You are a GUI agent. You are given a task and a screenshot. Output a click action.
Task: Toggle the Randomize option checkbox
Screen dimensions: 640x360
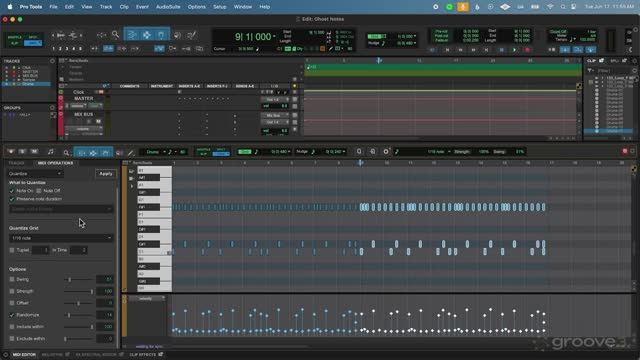(12, 315)
